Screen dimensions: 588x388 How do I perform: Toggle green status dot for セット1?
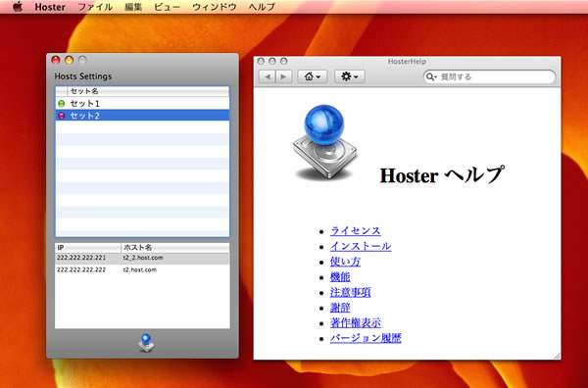[61, 104]
